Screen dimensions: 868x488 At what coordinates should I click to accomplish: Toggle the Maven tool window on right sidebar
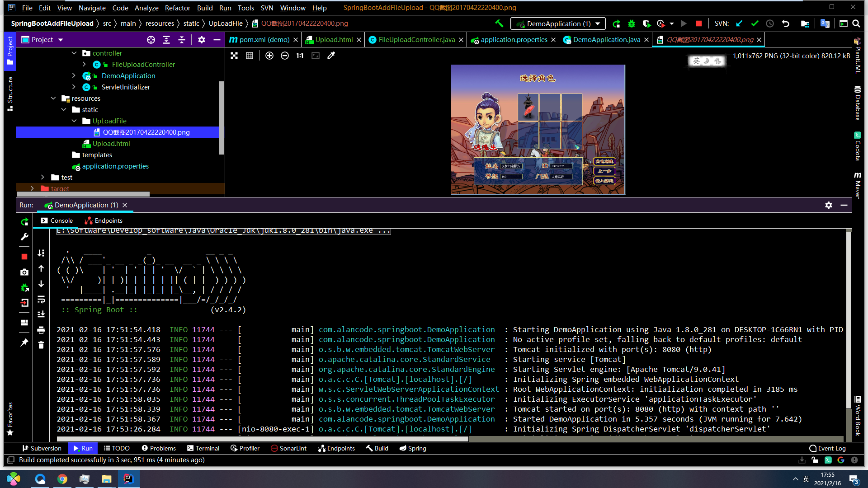tap(858, 185)
